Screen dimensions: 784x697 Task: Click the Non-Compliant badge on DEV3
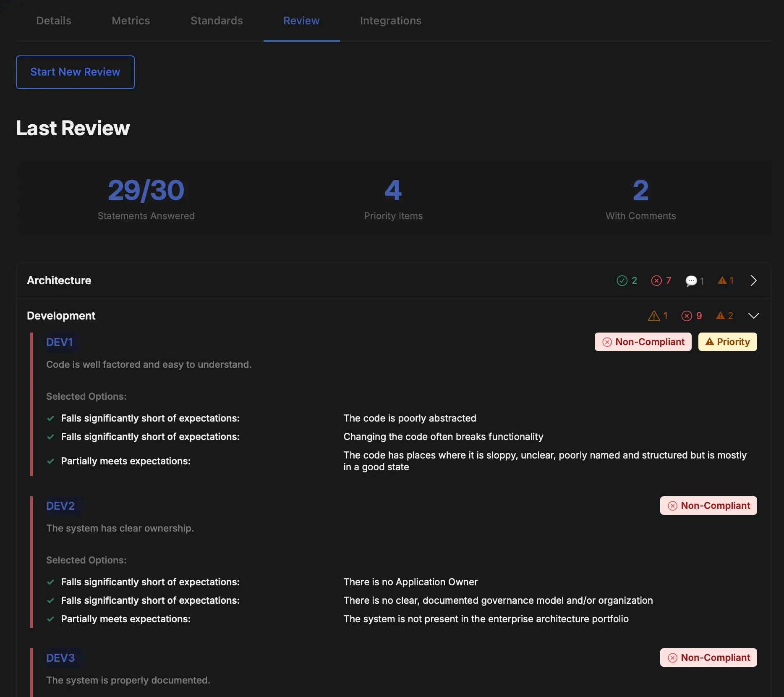708,658
